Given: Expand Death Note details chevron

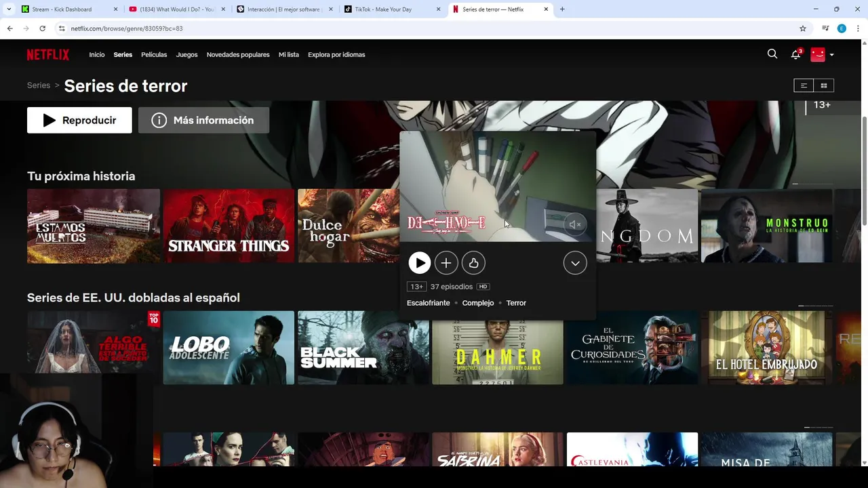Looking at the screenshot, I should [x=575, y=263].
